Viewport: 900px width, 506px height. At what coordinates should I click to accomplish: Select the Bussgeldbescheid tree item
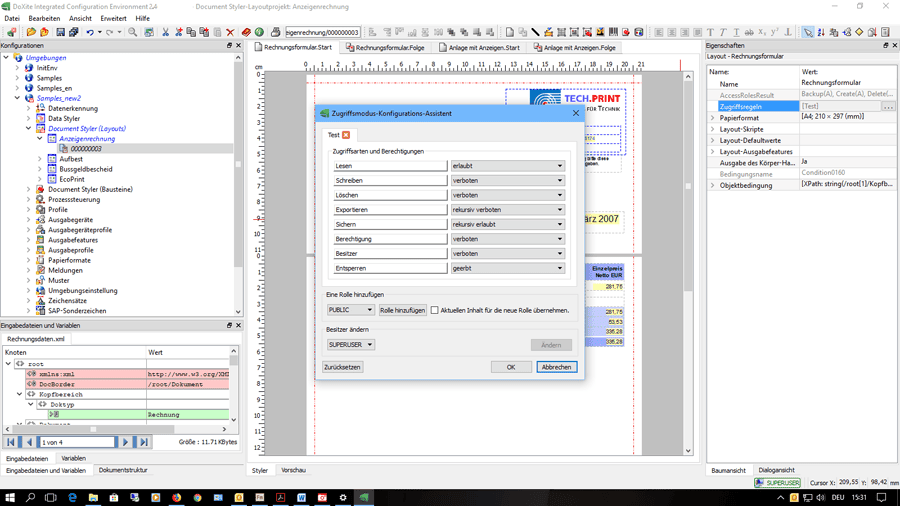(86, 169)
